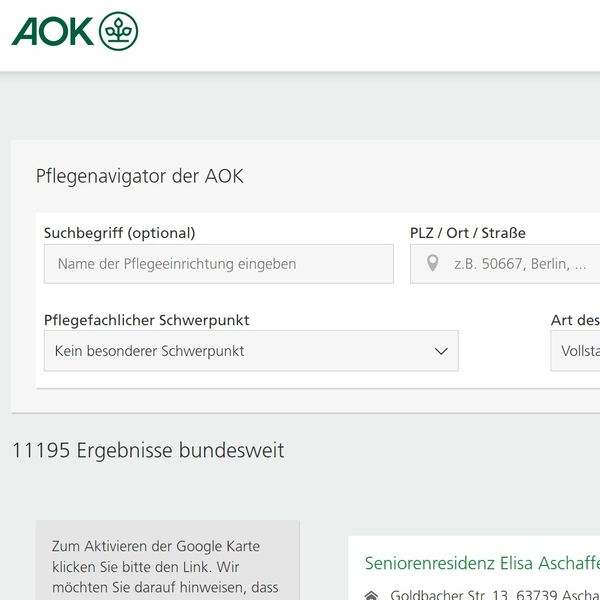This screenshot has height=600, width=600.
Task: Click the 'PLZ / Ort / Straße' label
Action: click(468, 233)
